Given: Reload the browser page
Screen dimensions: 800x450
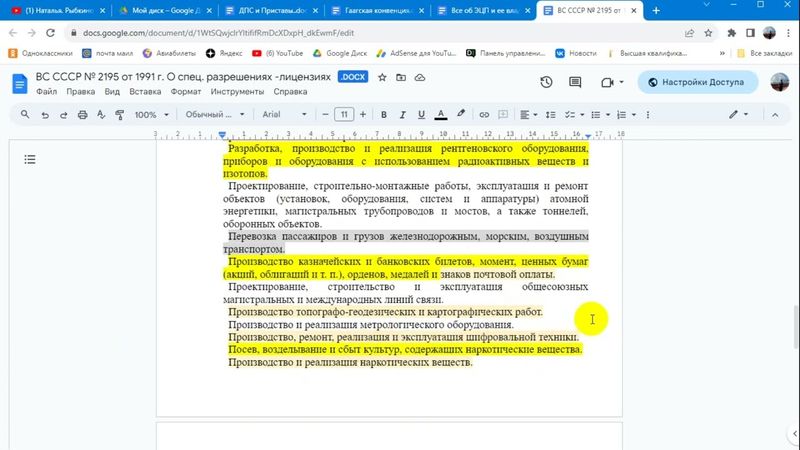Looking at the screenshot, I should [50, 33].
